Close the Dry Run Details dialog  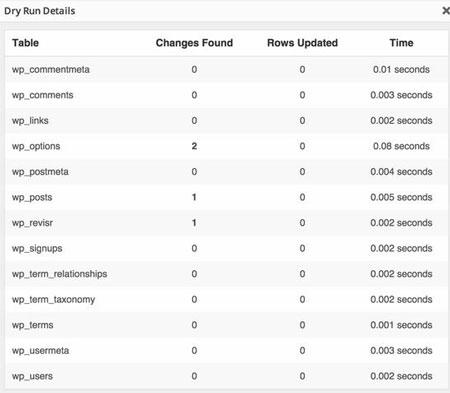point(446,11)
